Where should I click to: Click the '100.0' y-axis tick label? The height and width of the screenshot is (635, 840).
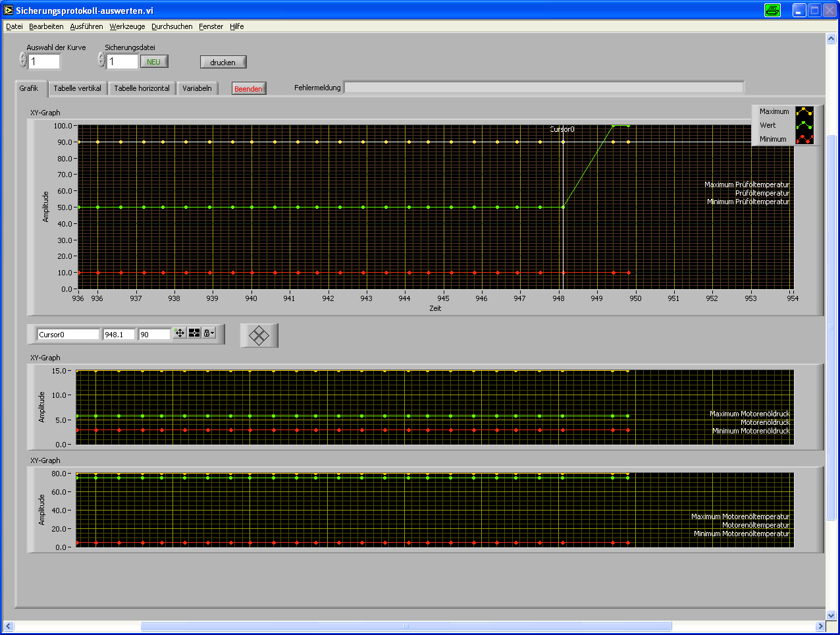pos(63,126)
